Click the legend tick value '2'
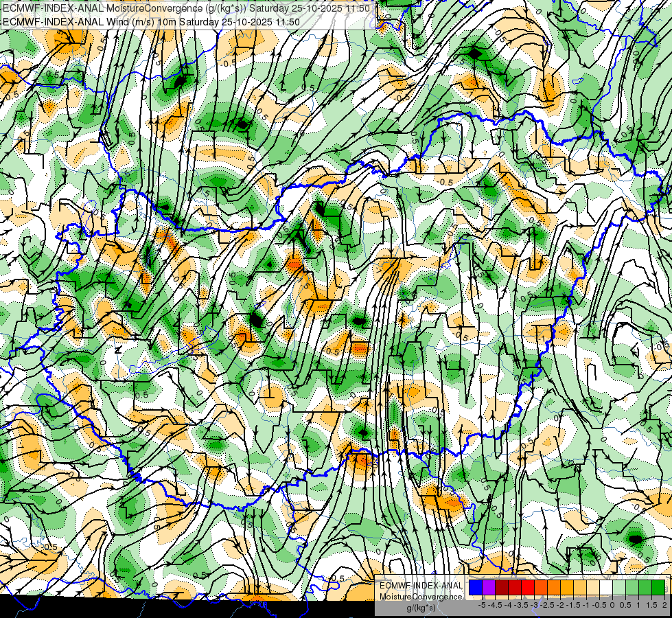Screen dimensions: 672x618 [x=664, y=605]
